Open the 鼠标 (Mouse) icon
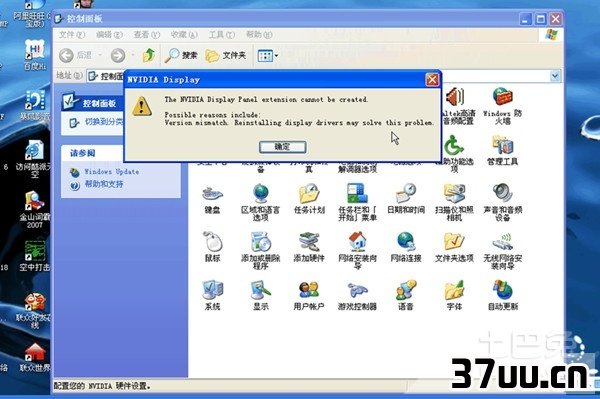 (212, 247)
